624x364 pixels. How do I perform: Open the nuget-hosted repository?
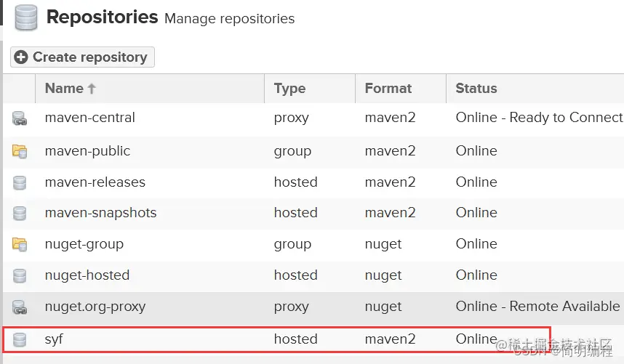coord(87,275)
